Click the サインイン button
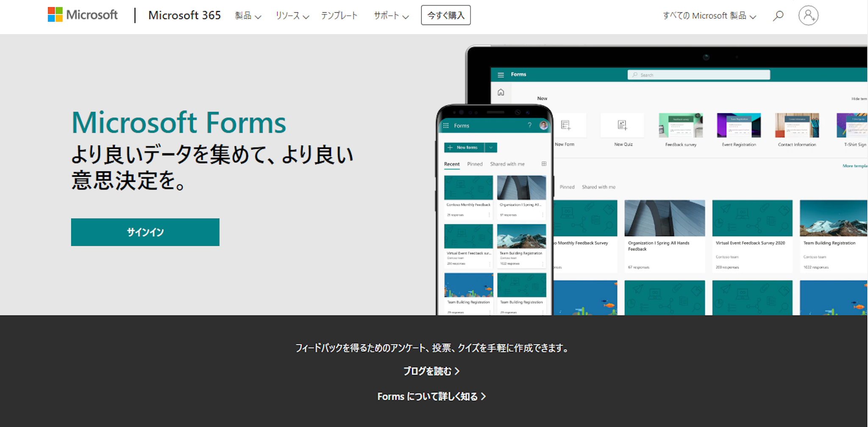 (145, 232)
